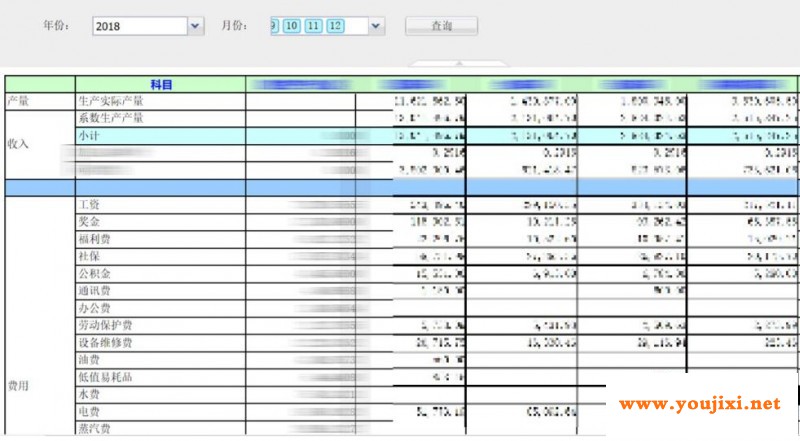The width and height of the screenshot is (800, 441).
Task: Click the 收入 category cell
Action: (x=40, y=144)
